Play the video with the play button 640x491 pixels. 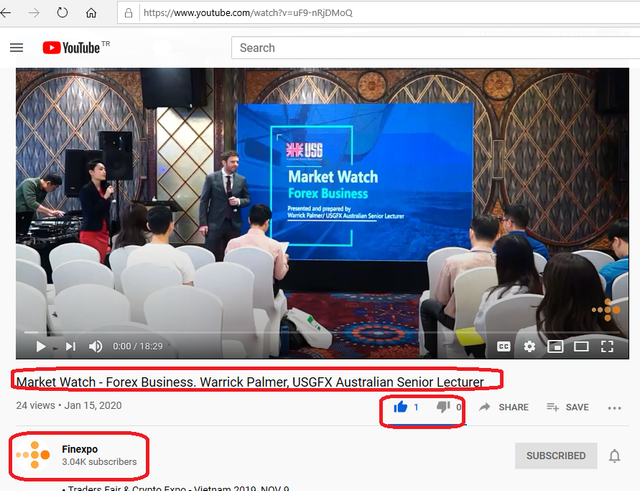(x=40, y=347)
